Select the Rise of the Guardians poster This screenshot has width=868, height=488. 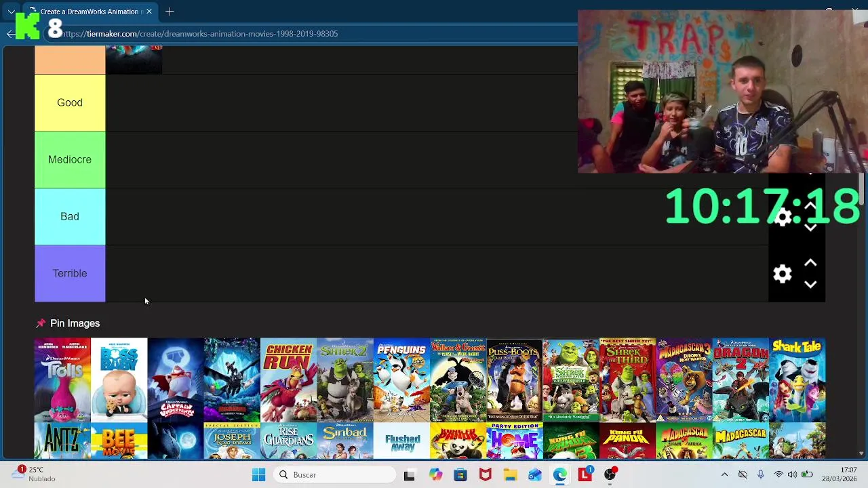288,441
